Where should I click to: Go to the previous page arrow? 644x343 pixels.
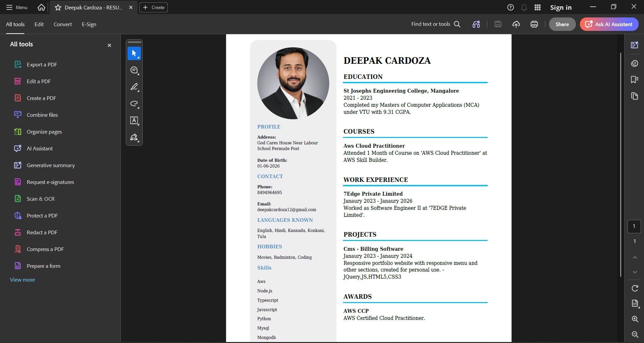pos(635,257)
